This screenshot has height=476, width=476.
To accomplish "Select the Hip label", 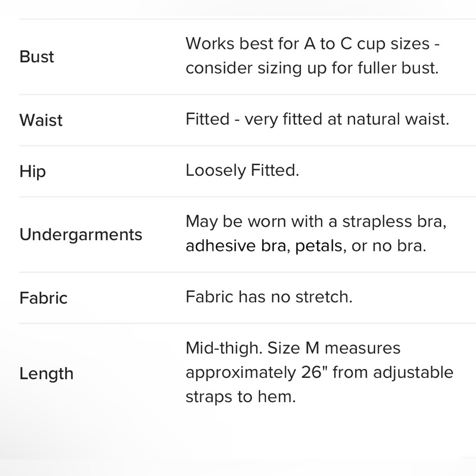I will point(33,171).
